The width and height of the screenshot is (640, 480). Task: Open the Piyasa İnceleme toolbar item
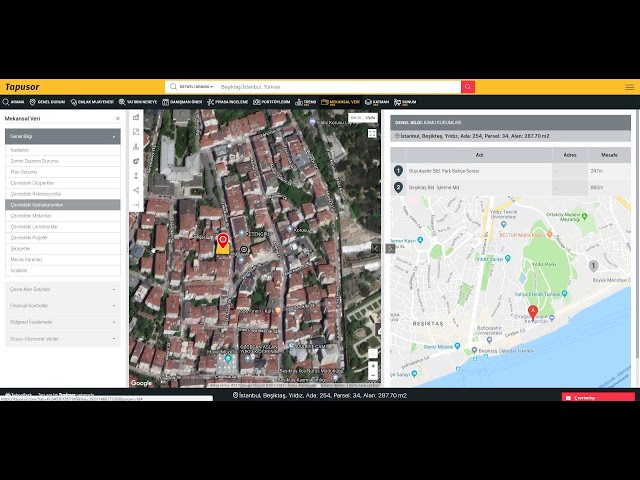tap(227, 102)
